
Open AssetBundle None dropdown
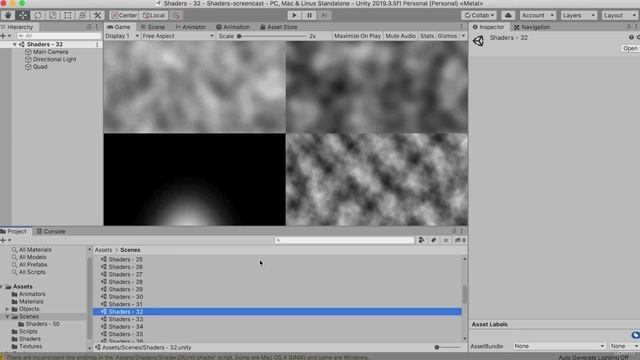coord(559,346)
